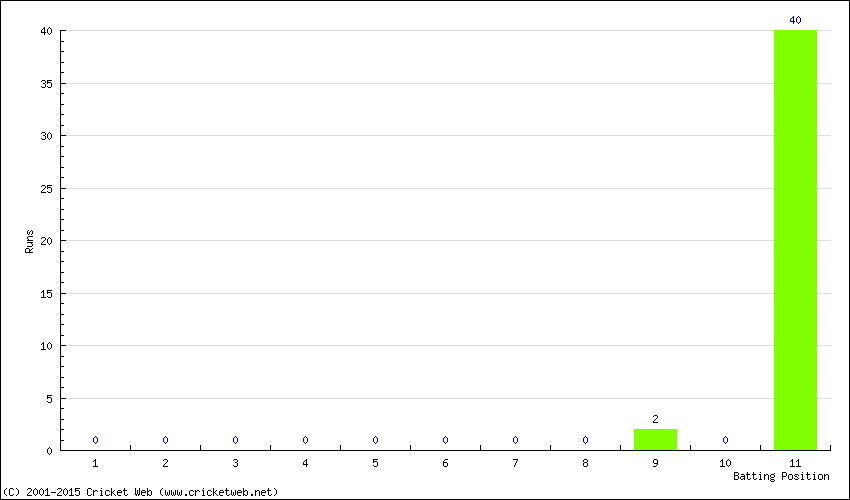The width and height of the screenshot is (850, 500).
Task: Click x-axis batting position label 10
Action: pyautogui.click(x=725, y=463)
